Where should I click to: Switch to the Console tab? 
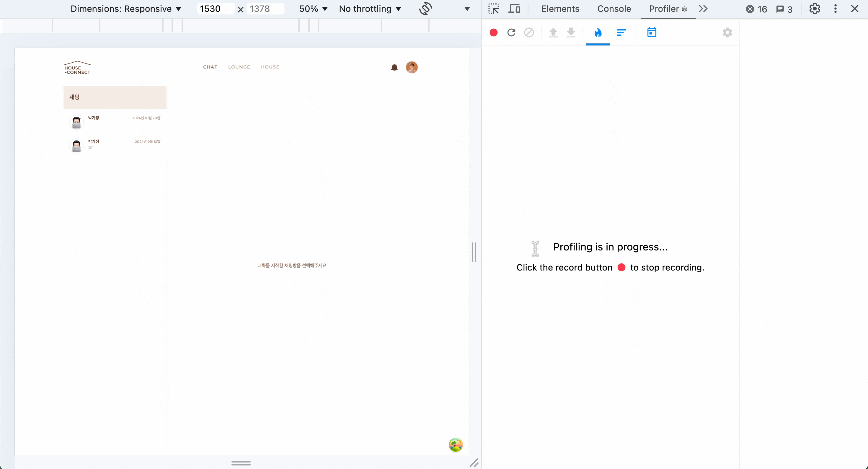[x=614, y=9]
